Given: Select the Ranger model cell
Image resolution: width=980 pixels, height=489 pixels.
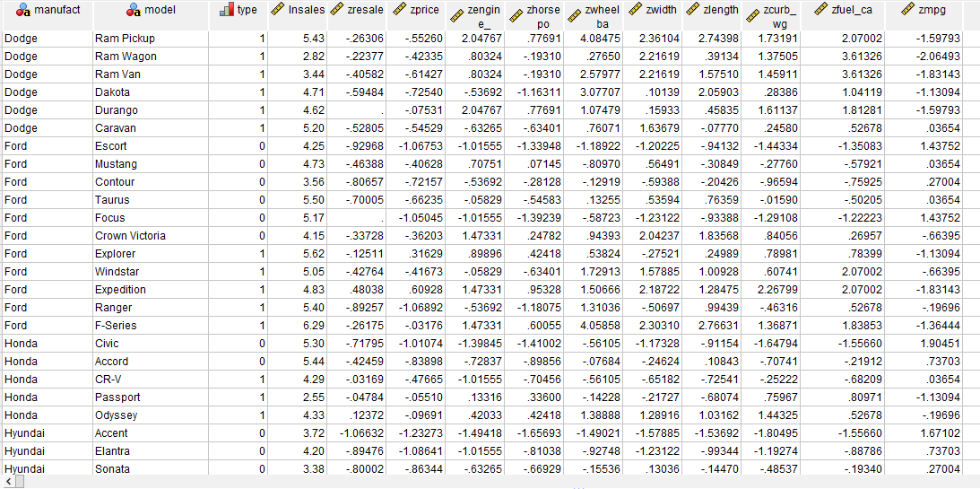Looking at the screenshot, I should click(x=150, y=308).
